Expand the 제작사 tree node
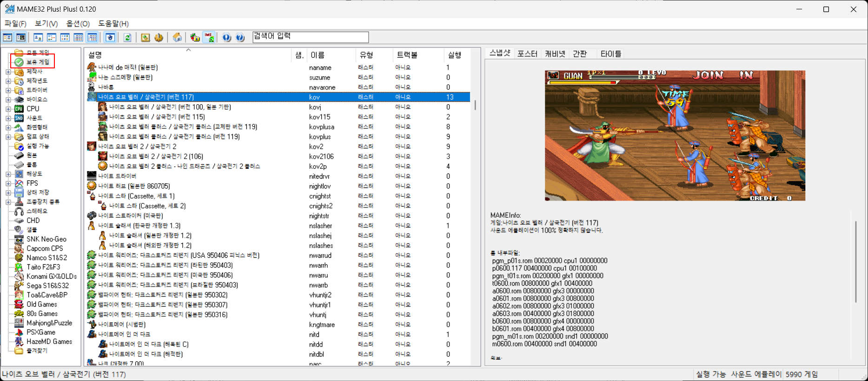Viewport: 868px width, 381px height. [x=8, y=72]
